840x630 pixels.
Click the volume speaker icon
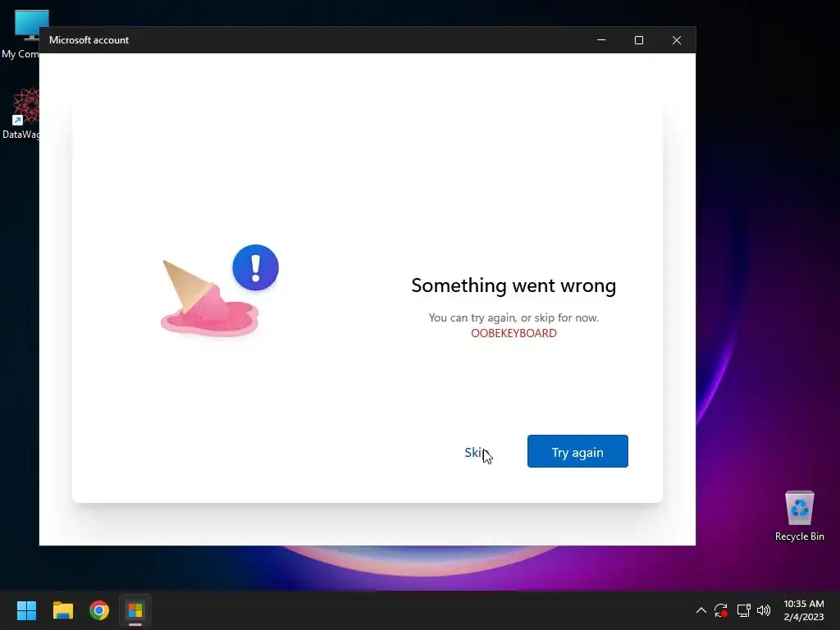point(764,610)
